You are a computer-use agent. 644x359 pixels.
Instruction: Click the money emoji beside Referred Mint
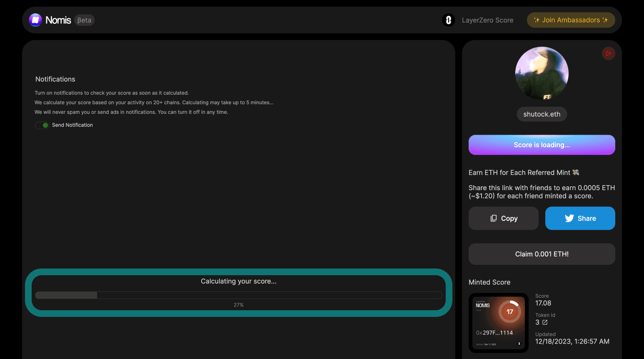point(576,172)
